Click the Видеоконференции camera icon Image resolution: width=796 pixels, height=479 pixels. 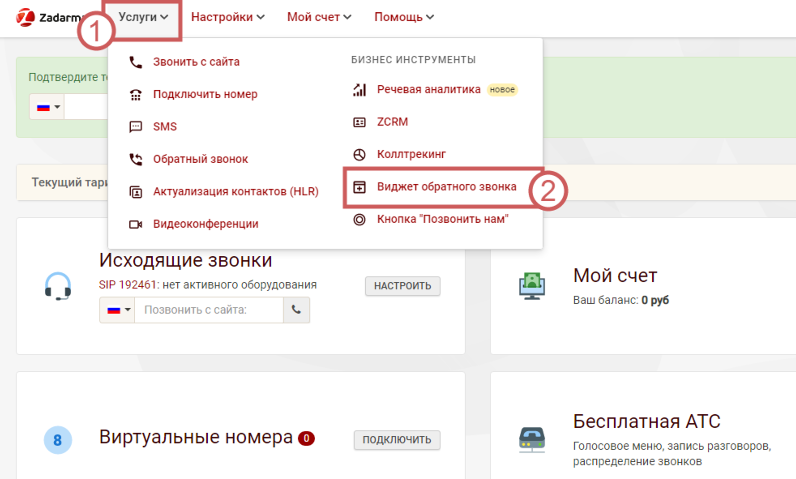(136, 224)
